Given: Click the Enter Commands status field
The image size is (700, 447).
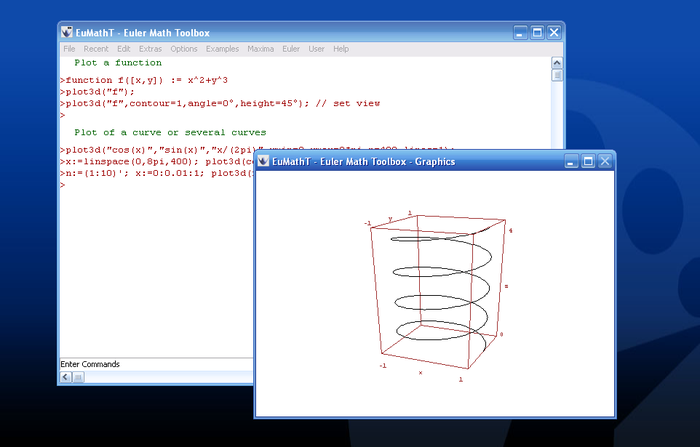Looking at the screenshot, I should click(x=156, y=364).
